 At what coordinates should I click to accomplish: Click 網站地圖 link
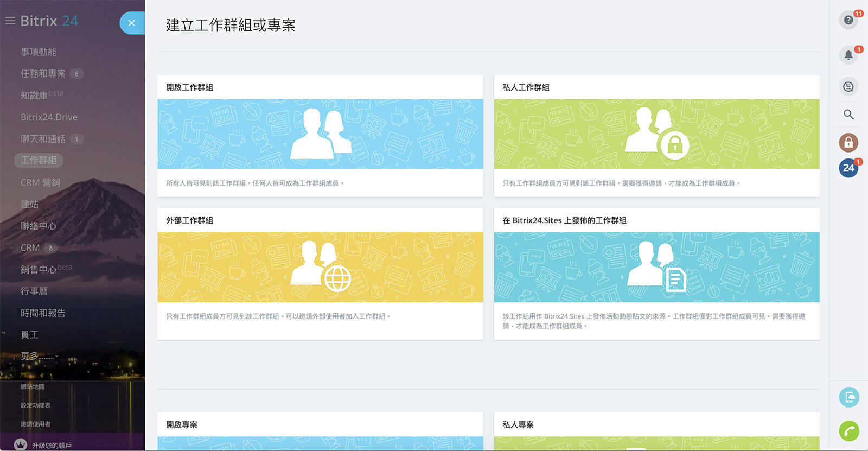pyautogui.click(x=33, y=386)
